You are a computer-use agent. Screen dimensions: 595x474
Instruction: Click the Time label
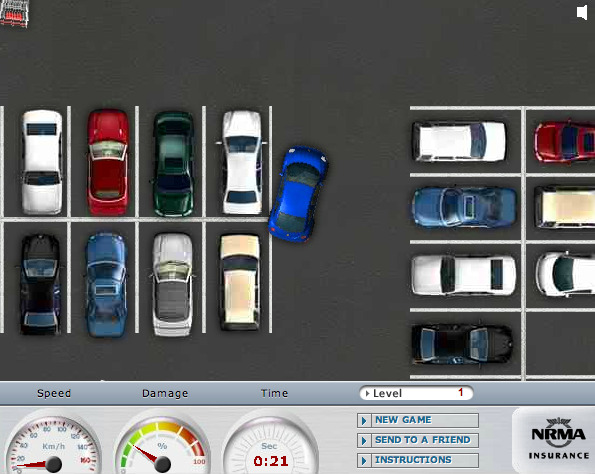pos(274,393)
